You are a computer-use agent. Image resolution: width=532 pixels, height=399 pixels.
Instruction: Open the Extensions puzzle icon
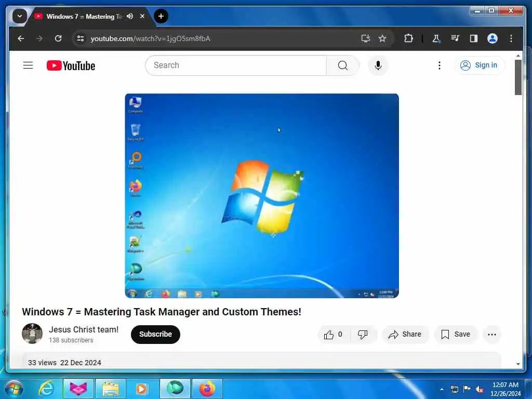[408, 38]
